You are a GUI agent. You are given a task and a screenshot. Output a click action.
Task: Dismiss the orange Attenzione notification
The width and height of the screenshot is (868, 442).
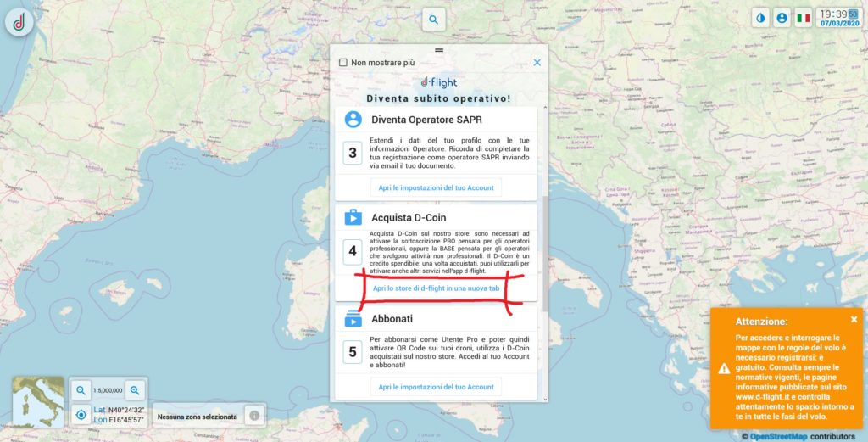point(854,319)
